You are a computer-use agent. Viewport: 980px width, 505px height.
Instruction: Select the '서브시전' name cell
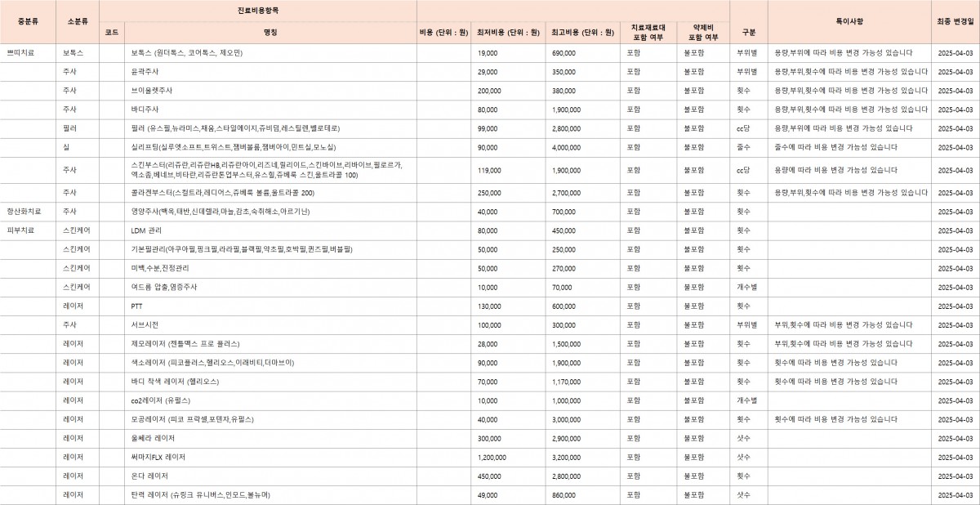click(270, 324)
